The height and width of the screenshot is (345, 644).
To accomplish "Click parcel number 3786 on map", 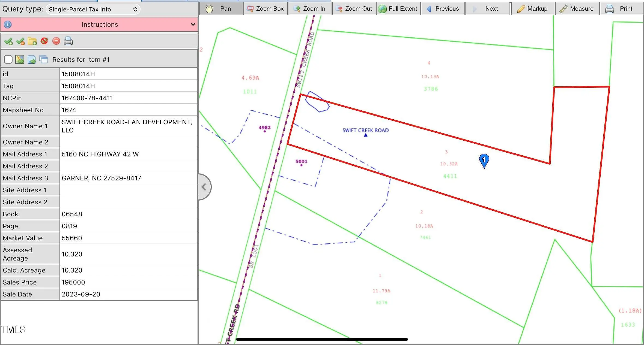I will (431, 89).
